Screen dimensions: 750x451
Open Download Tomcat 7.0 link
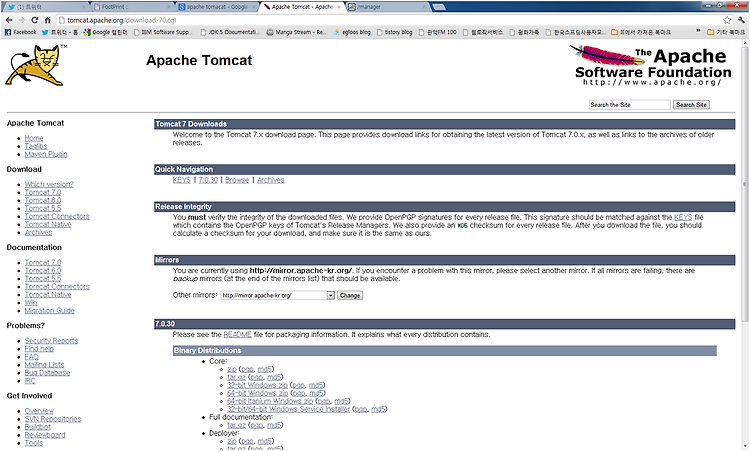pyautogui.click(x=43, y=192)
